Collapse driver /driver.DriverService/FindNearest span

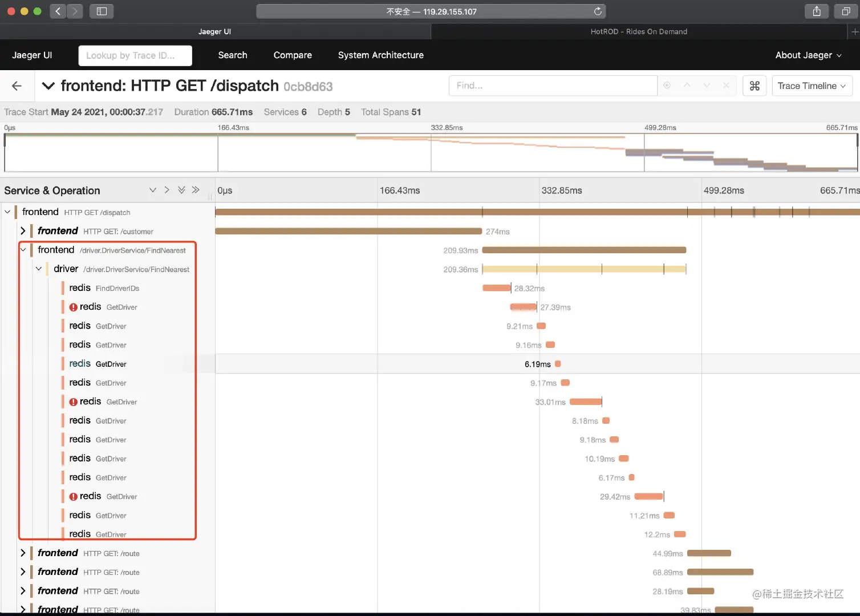pos(39,269)
